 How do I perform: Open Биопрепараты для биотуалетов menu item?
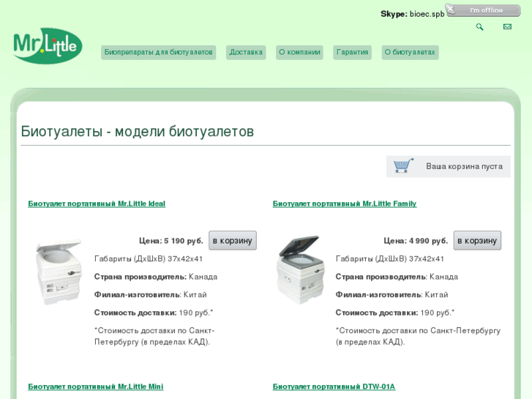click(x=159, y=52)
